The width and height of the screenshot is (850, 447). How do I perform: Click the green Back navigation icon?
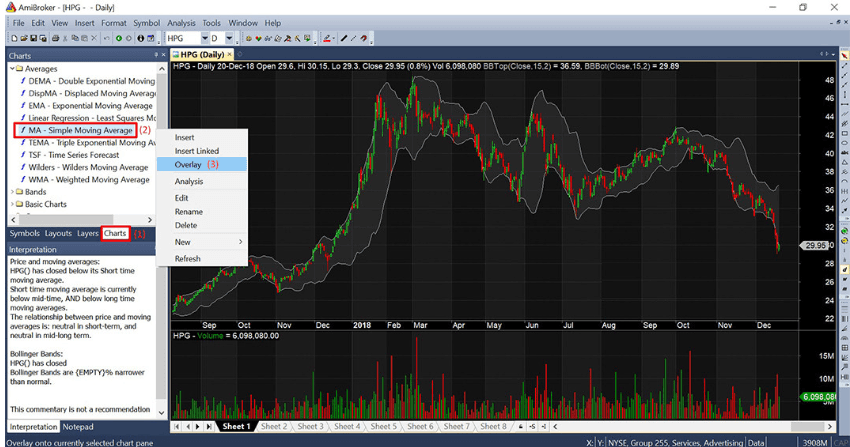[119, 38]
